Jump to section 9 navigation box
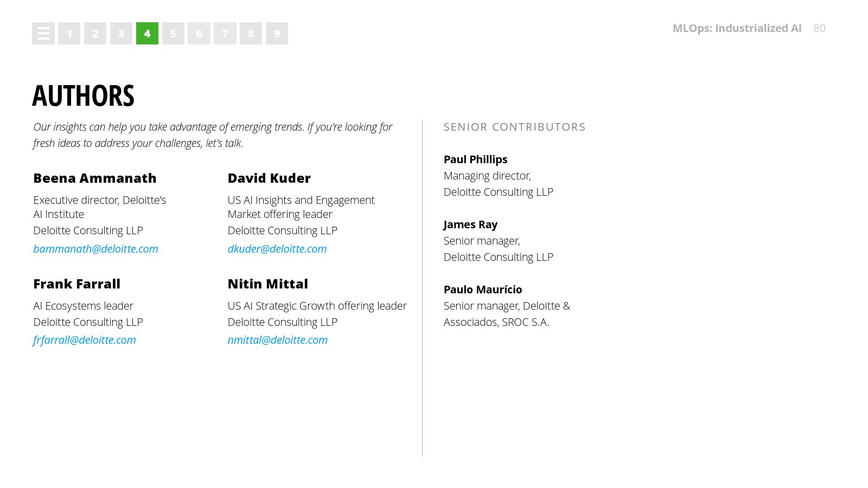Screen dimensions: 868x488 click(x=277, y=34)
